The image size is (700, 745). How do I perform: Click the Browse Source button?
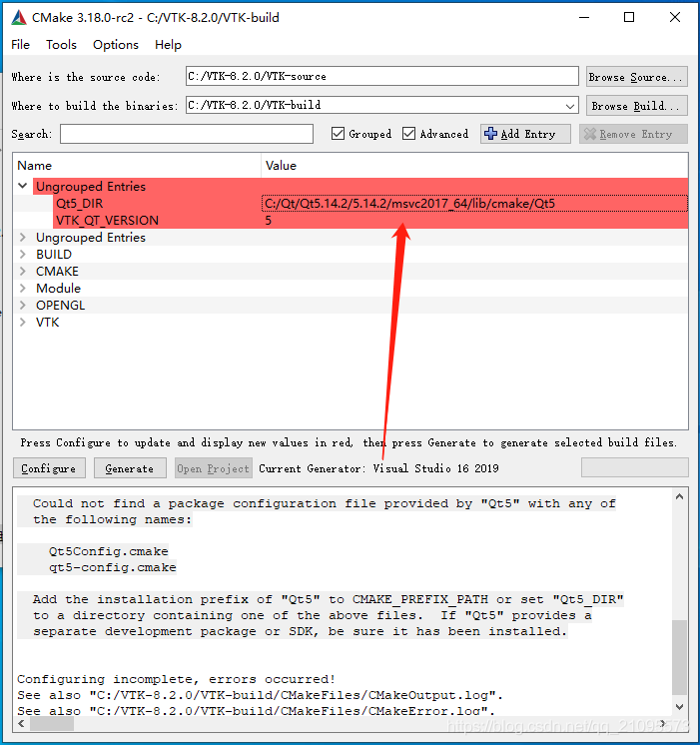tap(637, 77)
